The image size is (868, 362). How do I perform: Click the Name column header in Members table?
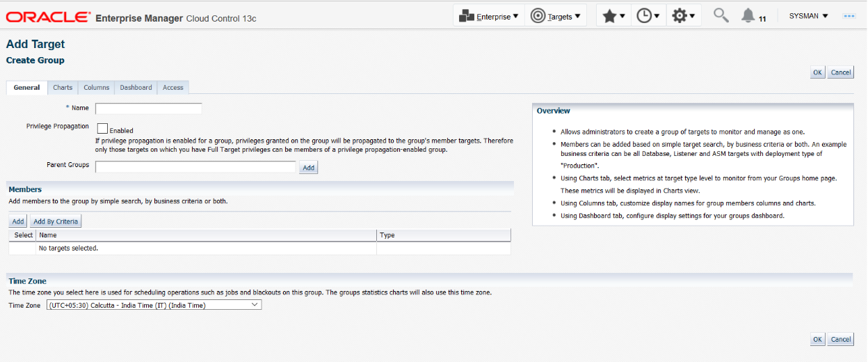(x=206, y=235)
